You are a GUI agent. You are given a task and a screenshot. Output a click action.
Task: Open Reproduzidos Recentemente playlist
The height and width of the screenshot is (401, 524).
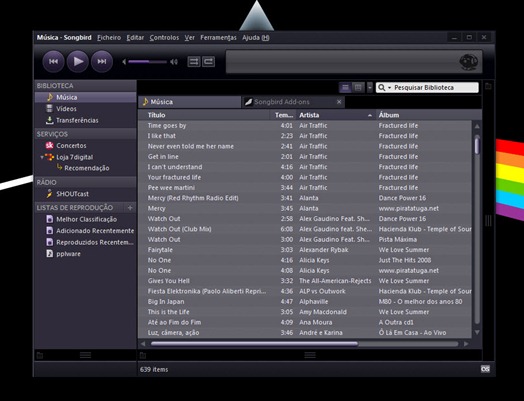tap(86, 242)
